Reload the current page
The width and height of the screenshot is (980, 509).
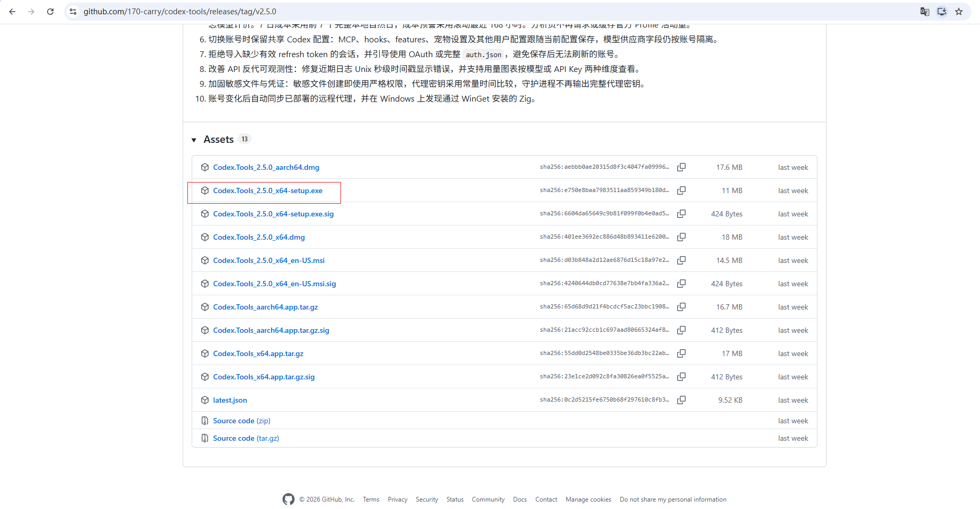click(50, 12)
